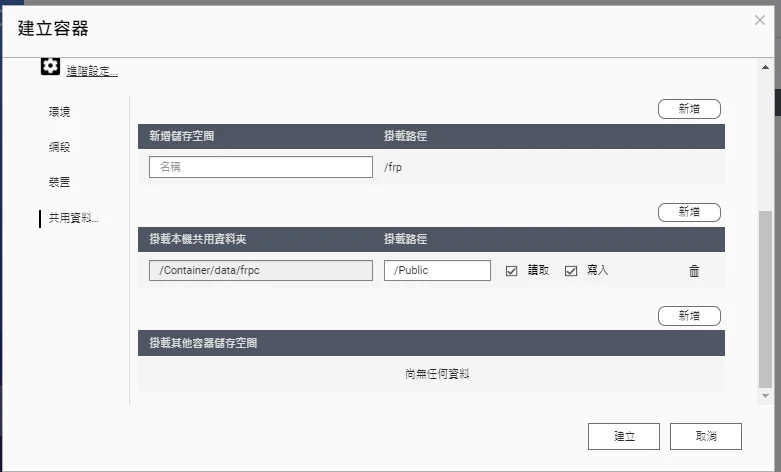The image size is (781, 472).
Task: Toggle the 讀取 read permission checkbox
Action: tap(512, 271)
